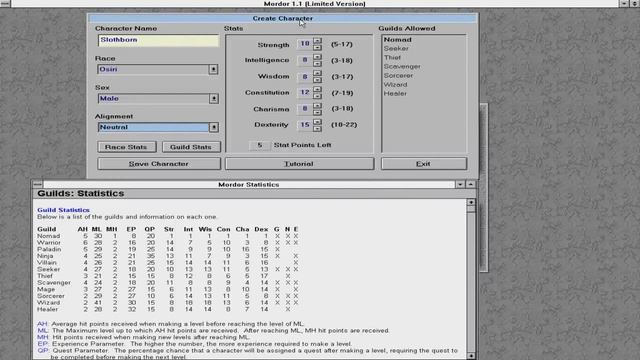640x360 pixels.
Task: Open the Alignment dropdown list
Action: pyautogui.click(x=213, y=127)
